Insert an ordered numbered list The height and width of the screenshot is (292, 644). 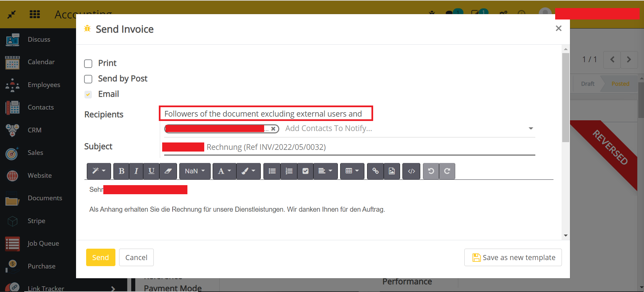289,171
